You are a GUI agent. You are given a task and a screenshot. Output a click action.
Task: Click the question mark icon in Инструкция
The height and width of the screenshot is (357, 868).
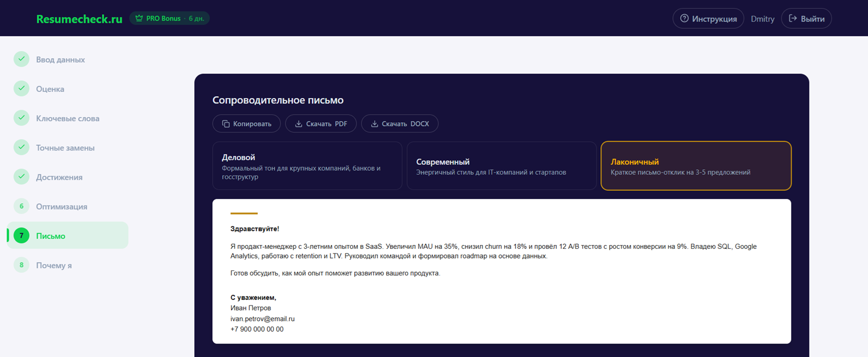(684, 19)
